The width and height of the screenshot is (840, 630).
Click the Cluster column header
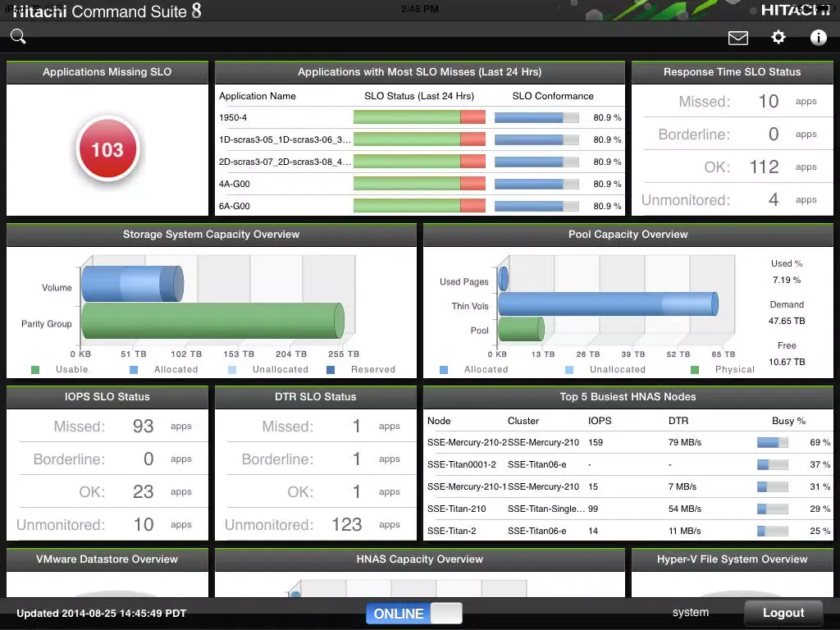(x=523, y=421)
